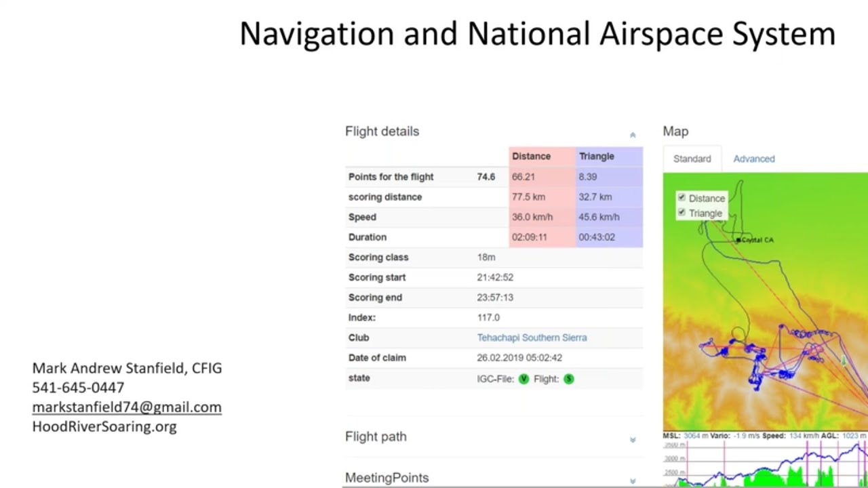
Task: Toggle the Distance checkbox on the map
Action: coord(682,197)
